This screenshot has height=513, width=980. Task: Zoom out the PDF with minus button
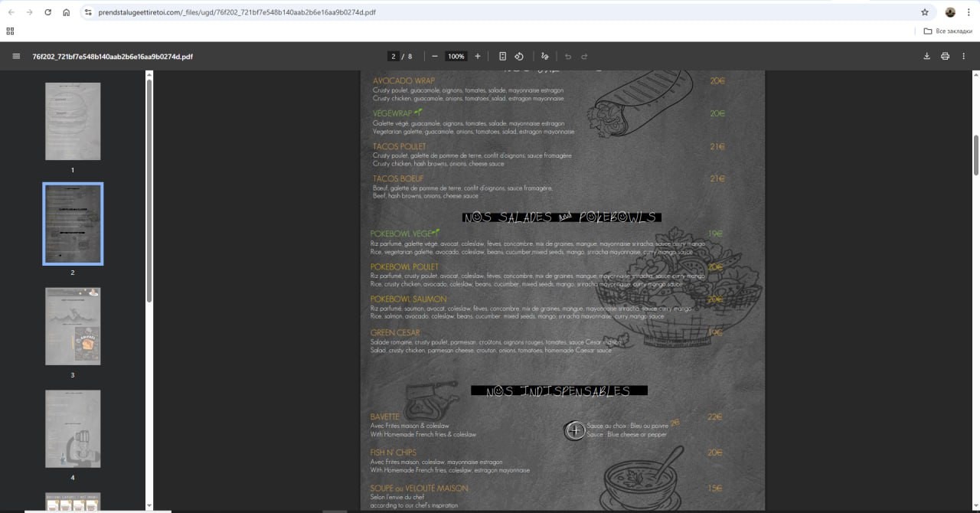coord(435,56)
